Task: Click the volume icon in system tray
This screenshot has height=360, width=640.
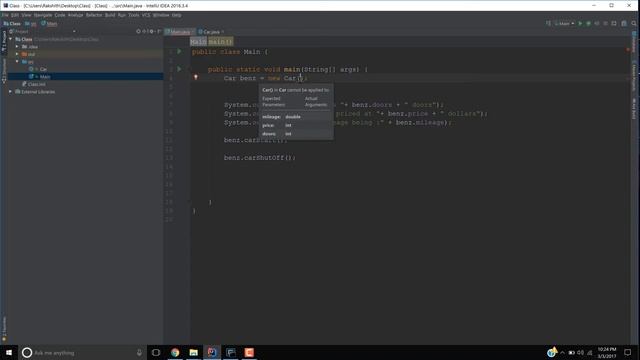Action: click(580, 353)
